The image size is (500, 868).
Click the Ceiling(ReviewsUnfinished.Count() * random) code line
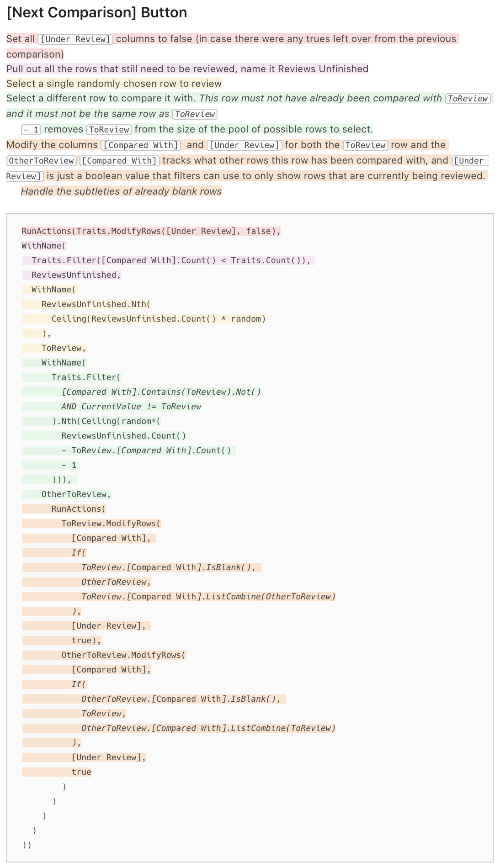pos(158,319)
